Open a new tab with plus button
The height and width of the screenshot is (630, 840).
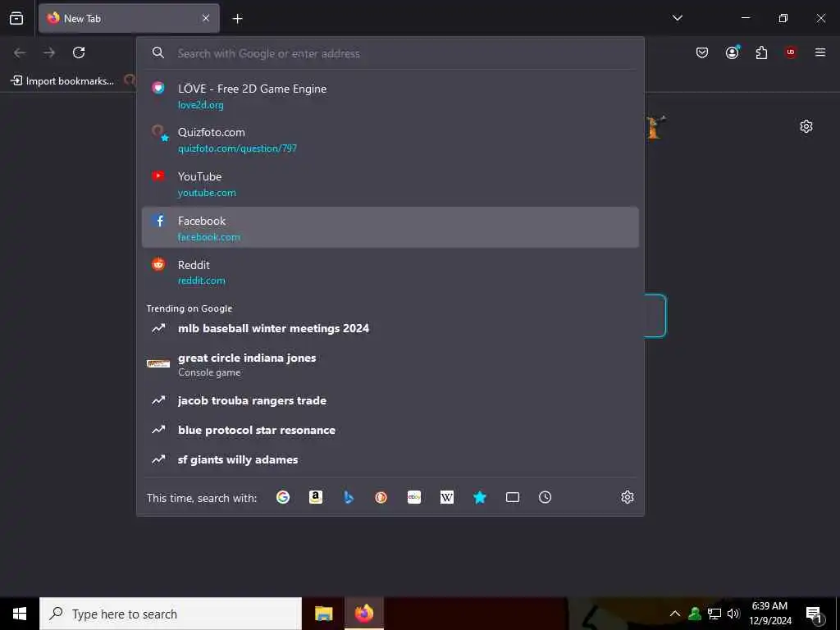[x=237, y=19]
